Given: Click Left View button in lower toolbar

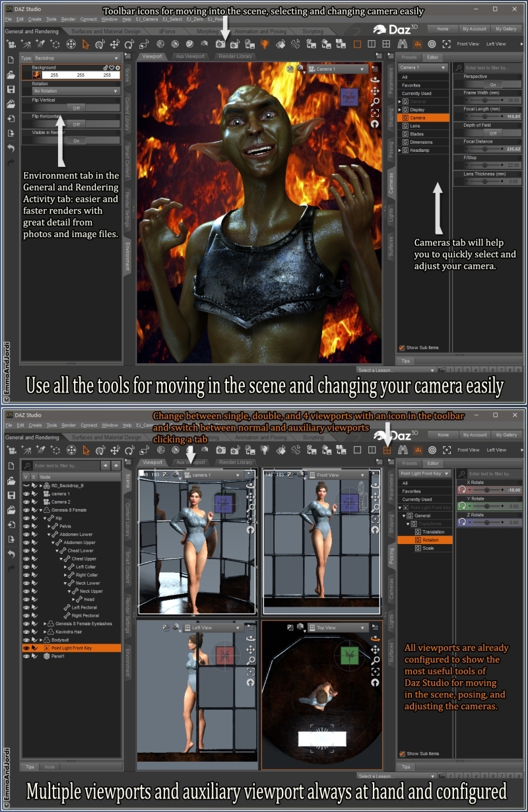Looking at the screenshot, I should tap(496, 450).
